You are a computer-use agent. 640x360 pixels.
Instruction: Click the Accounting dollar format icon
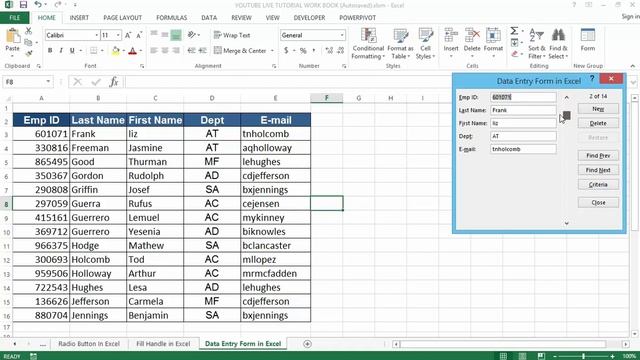[286, 51]
